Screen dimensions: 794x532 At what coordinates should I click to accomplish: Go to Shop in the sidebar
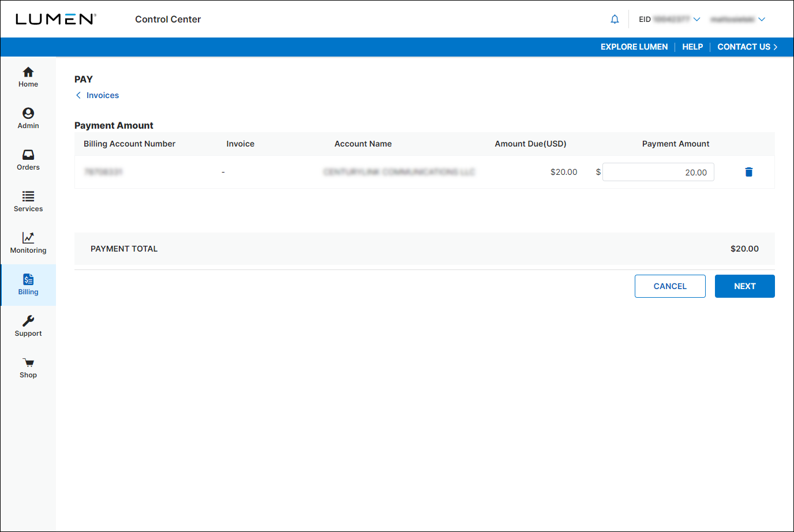pos(28,368)
